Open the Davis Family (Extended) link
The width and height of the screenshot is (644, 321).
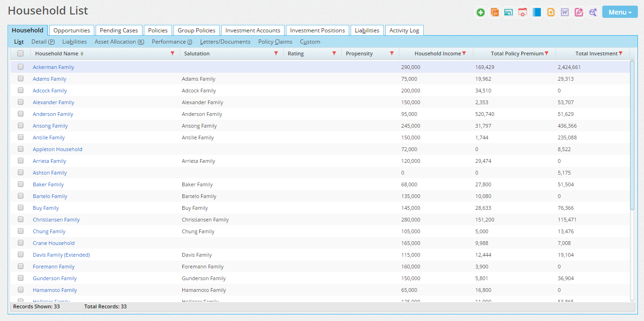click(x=61, y=255)
